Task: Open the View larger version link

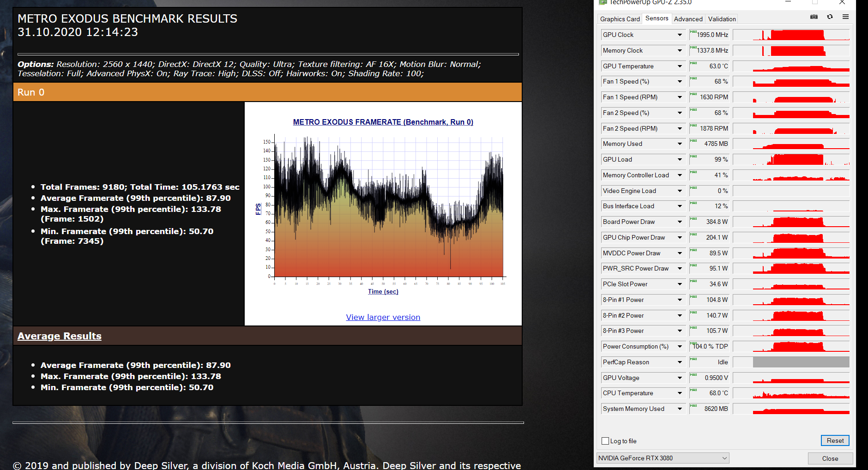Action: [x=383, y=317]
